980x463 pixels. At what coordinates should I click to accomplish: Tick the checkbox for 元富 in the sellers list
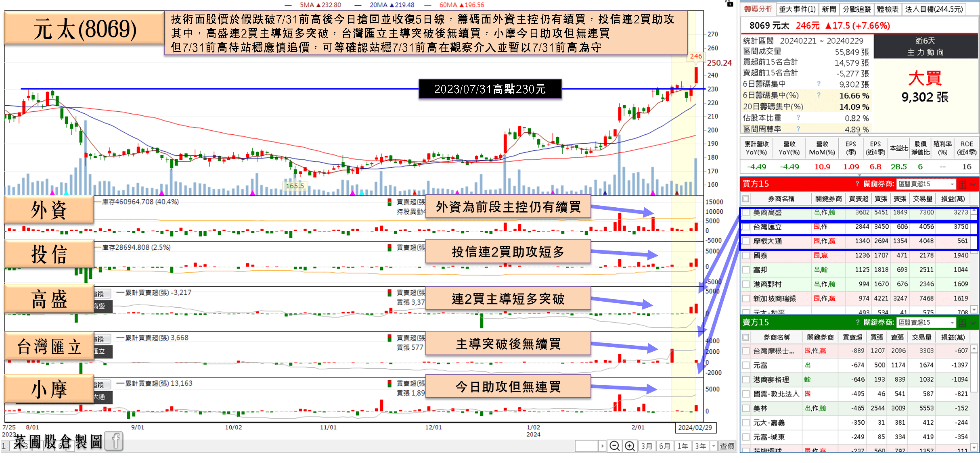746,365
